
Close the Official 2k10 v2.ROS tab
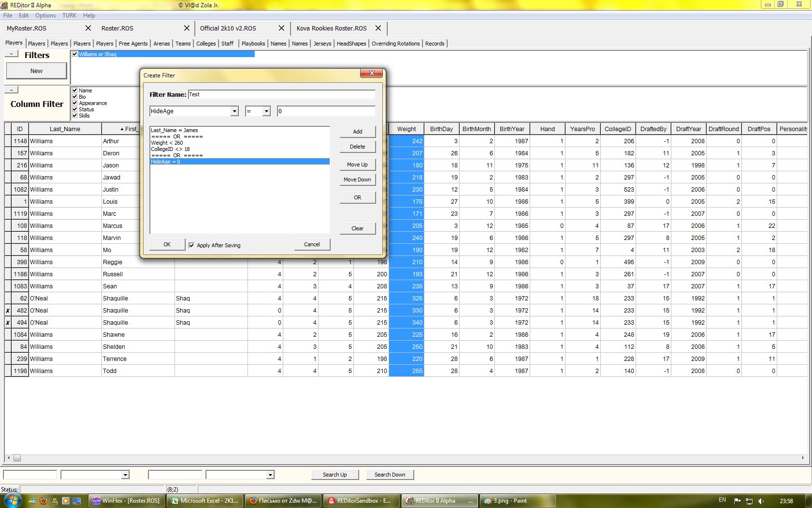[x=281, y=28]
